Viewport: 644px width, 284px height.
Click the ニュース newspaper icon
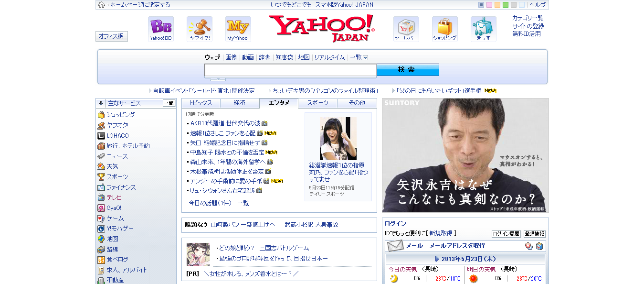[101, 156]
